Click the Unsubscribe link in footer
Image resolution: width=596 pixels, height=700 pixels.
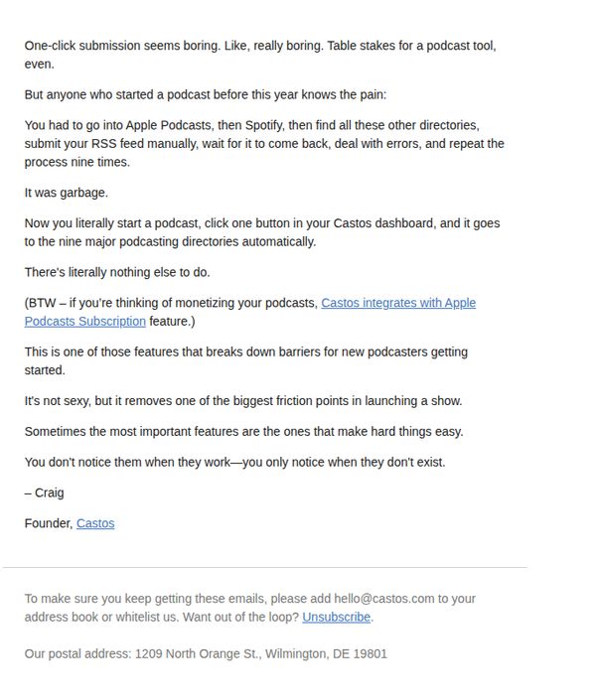[336, 617]
